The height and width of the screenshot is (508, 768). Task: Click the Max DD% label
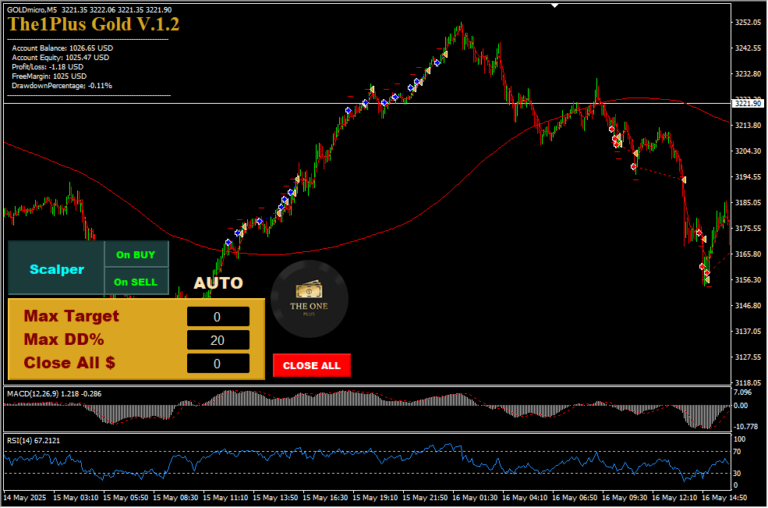[x=64, y=339]
